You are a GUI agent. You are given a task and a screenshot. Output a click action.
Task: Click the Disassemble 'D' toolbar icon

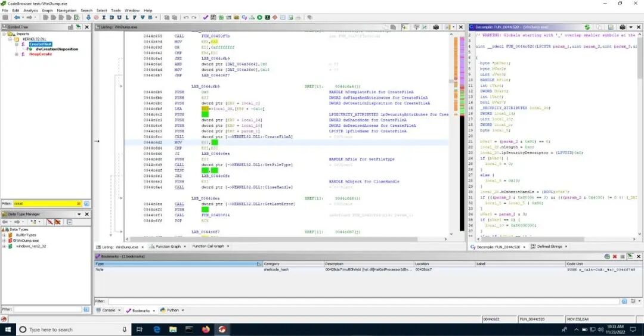coord(111,18)
